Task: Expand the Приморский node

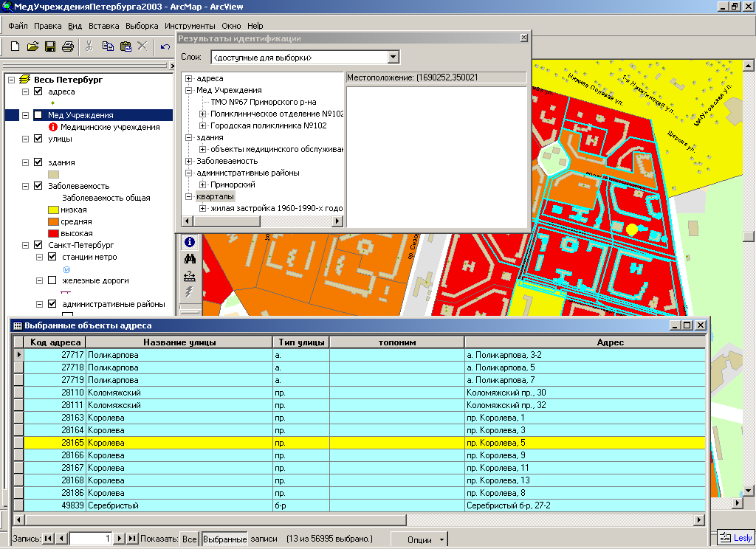Action: tap(202, 184)
